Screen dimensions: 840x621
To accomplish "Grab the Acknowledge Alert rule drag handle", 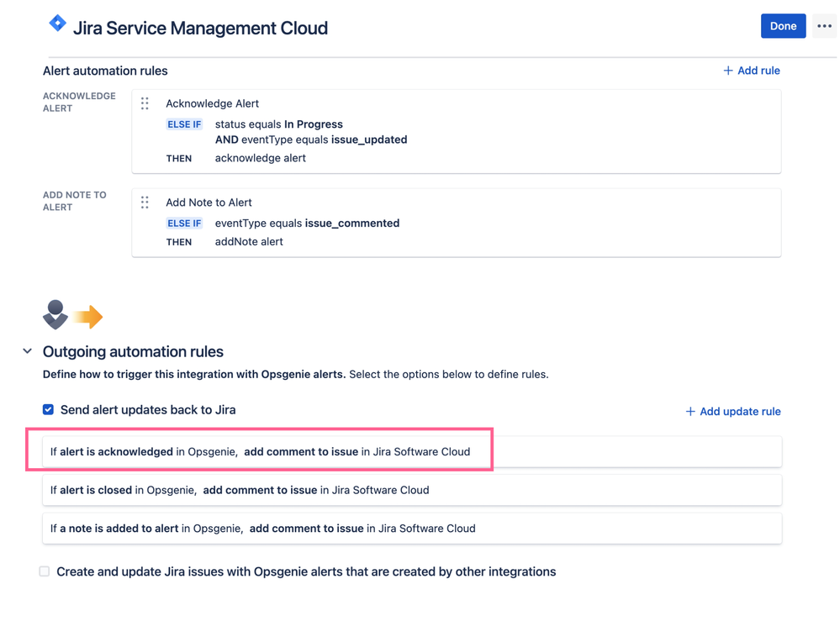I will pos(145,103).
